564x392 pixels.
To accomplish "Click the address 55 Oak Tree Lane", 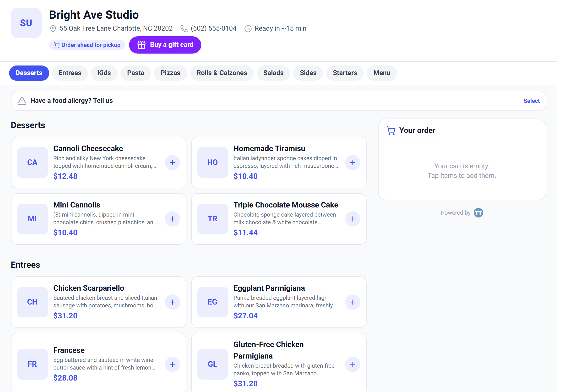I will click(x=116, y=28).
